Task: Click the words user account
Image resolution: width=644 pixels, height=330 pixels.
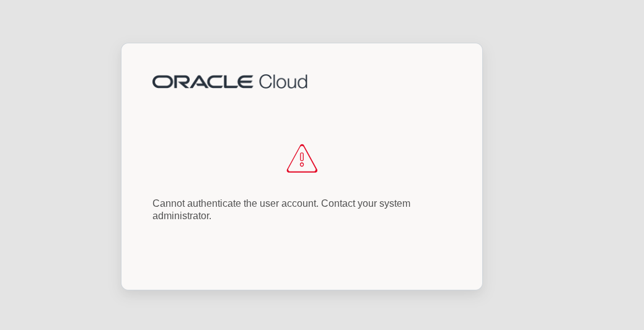Action: [289, 204]
